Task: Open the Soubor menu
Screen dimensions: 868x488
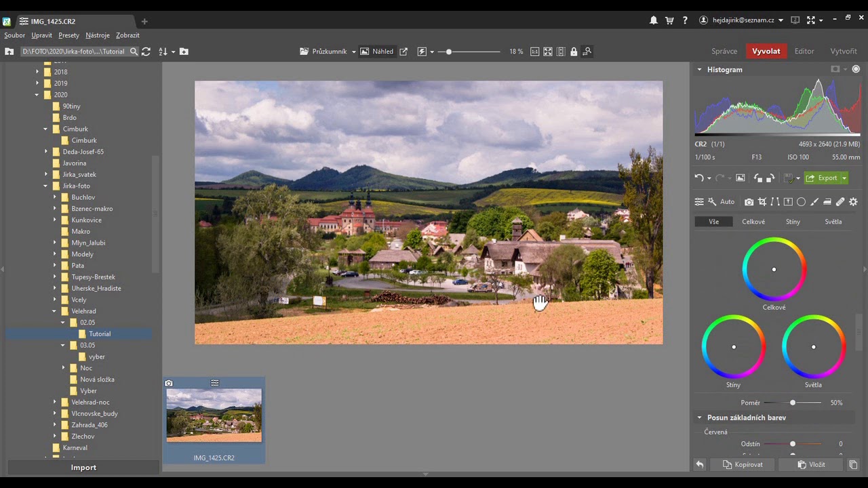Action: pyautogui.click(x=14, y=35)
